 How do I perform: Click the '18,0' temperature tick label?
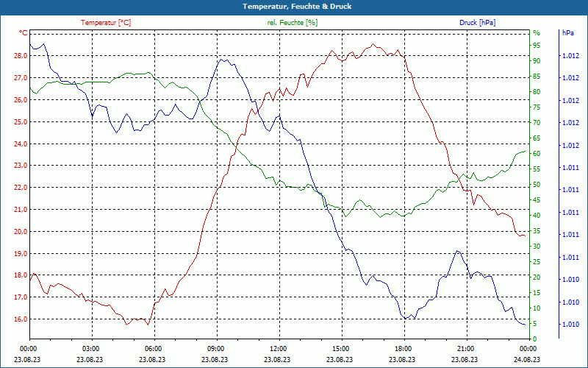point(21,275)
